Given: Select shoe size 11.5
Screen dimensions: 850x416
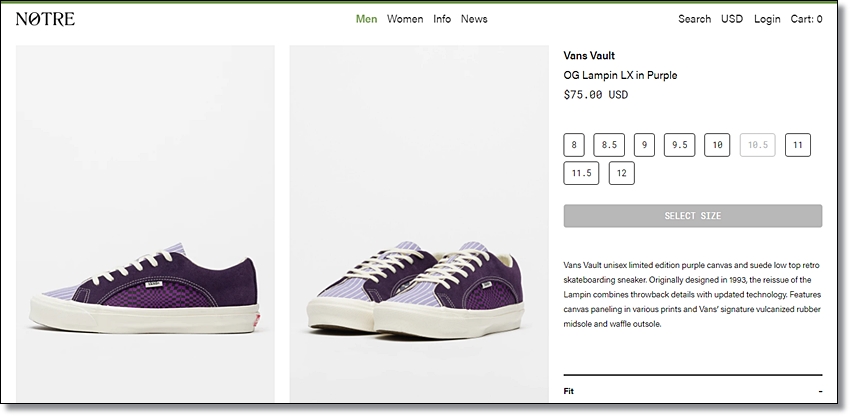Looking at the screenshot, I should [581, 173].
